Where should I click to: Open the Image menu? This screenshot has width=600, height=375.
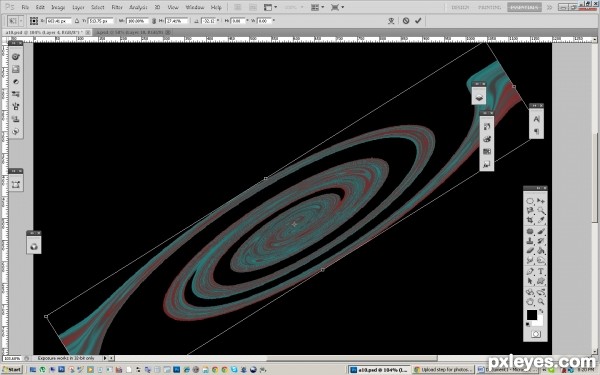pyautogui.click(x=58, y=7)
